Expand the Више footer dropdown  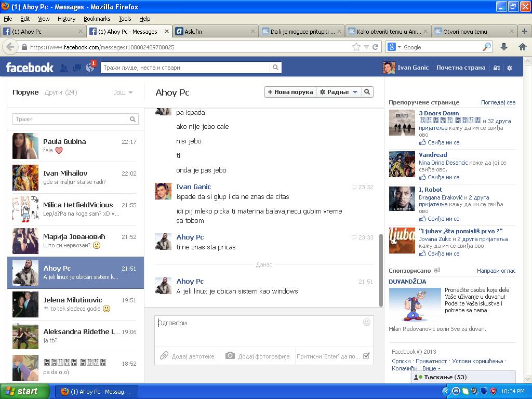(x=432, y=368)
